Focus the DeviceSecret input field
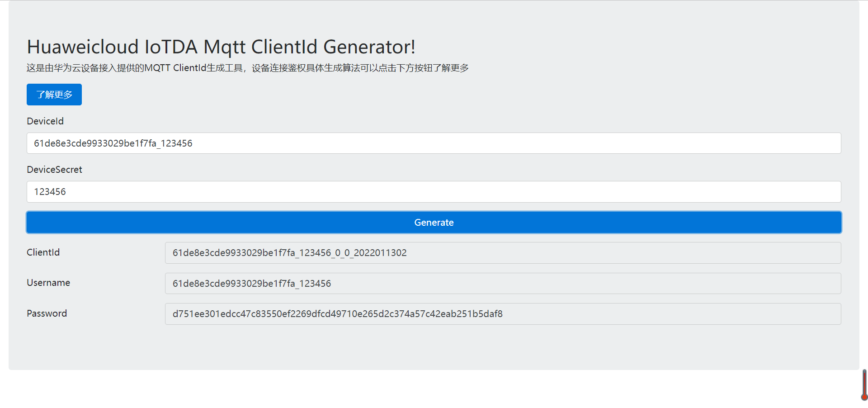 pyautogui.click(x=434, y=192)
